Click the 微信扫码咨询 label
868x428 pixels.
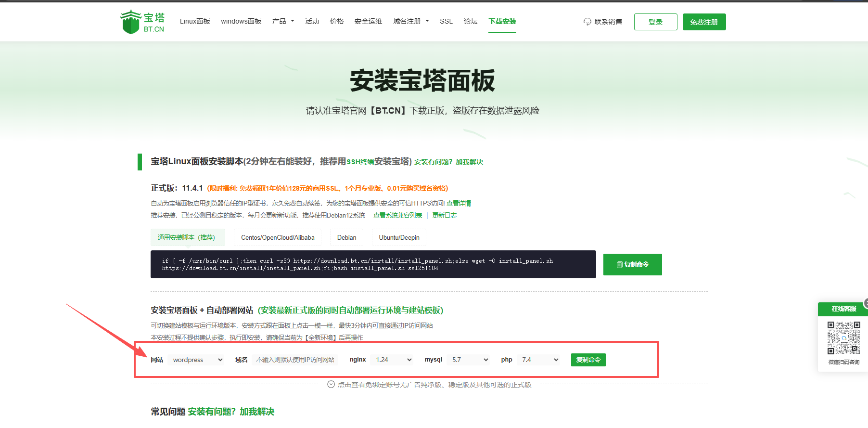pos(843,362)
